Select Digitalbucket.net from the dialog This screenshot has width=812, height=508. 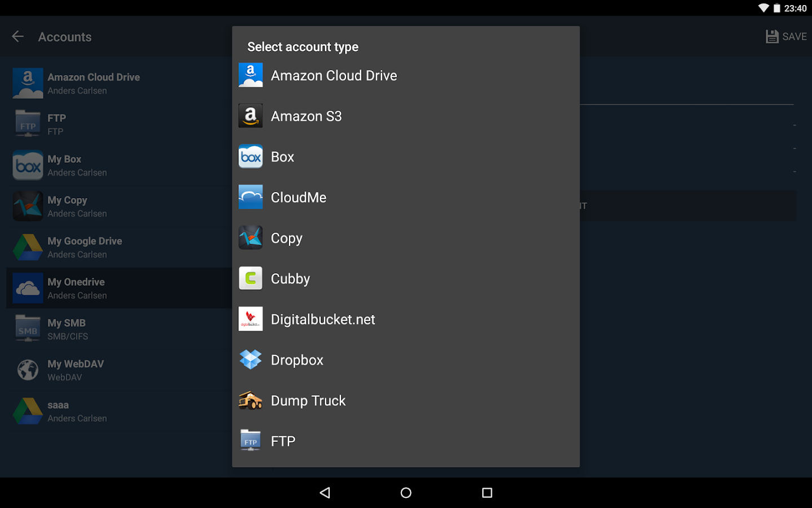323,319
